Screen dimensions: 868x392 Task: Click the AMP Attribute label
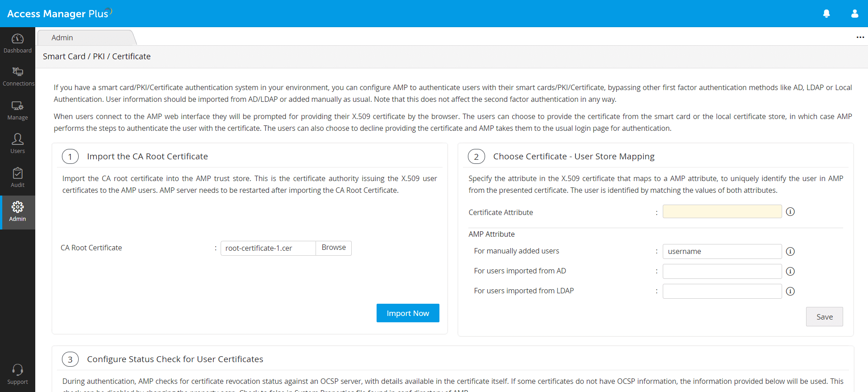pos(491,234)
